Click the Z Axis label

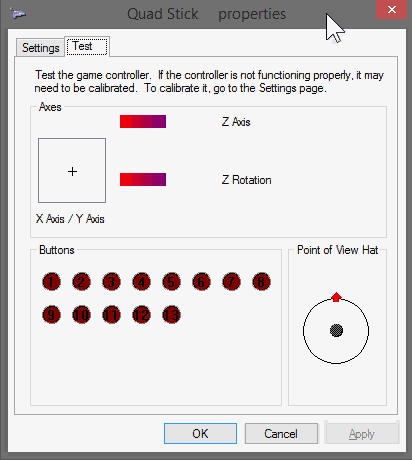pos(236,122)
